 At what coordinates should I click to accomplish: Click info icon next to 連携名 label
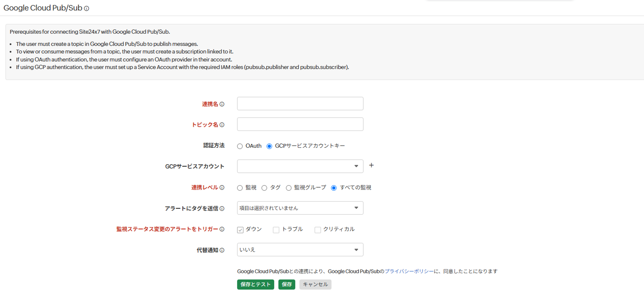click(222, 104)
